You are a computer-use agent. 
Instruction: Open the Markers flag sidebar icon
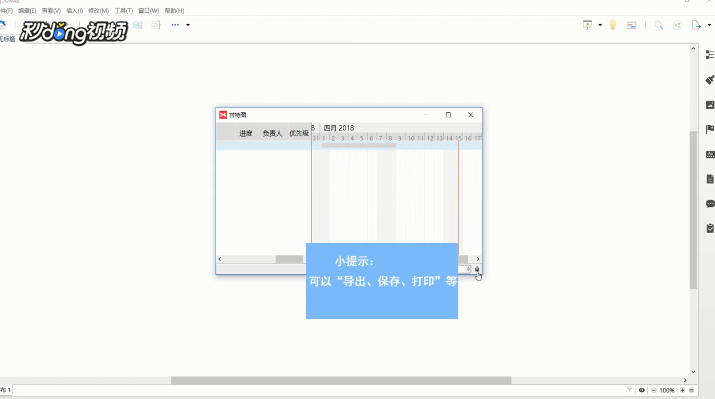tap(710, 130)
